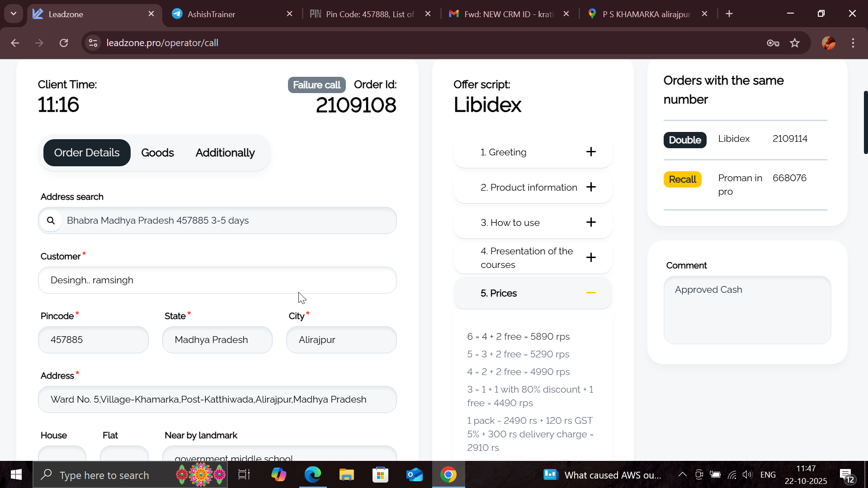
Task: Expand the 2. Product information section
Action: [x=591, y=187]
